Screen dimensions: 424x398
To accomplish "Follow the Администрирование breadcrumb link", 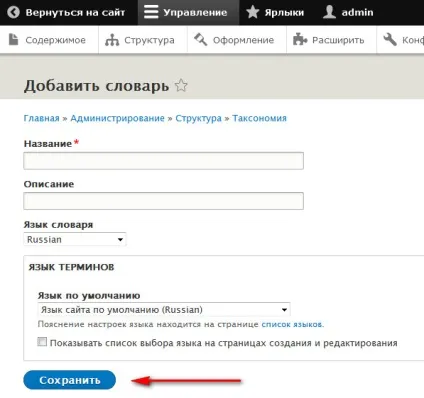I will [117, 118].
